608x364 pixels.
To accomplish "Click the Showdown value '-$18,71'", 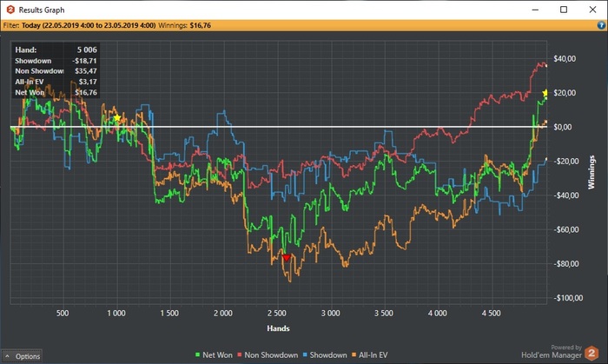I will [x=84, y=61].
